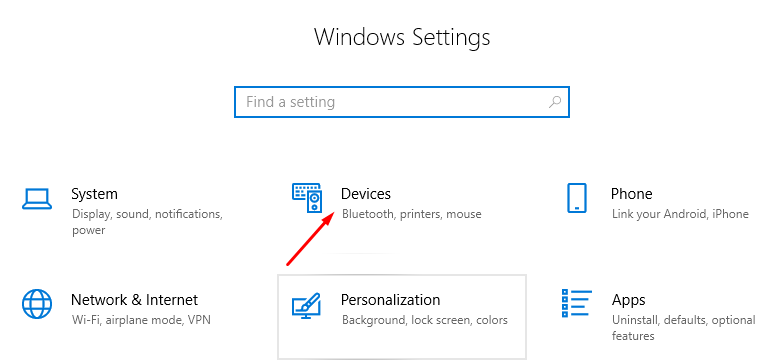Click the Apps list icon
This screenshot has height=363, width=773.
[577, 303]
